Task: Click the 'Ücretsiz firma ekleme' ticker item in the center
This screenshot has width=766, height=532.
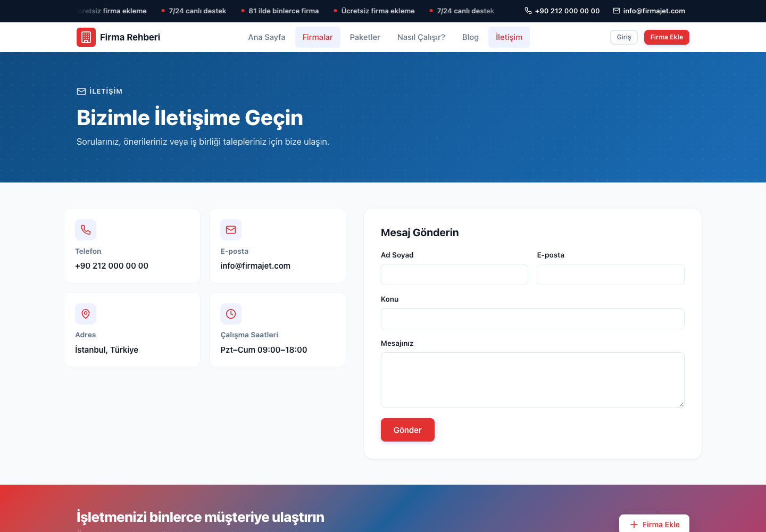Action: click(378, 11)
